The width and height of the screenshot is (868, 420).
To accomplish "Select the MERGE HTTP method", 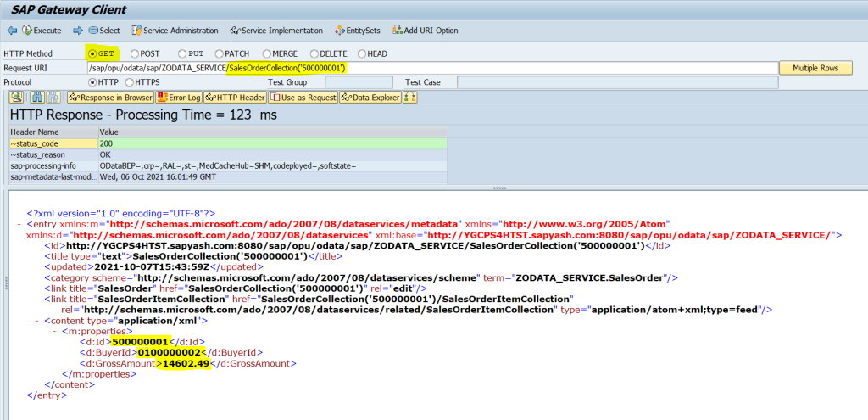I will point(267,53).
